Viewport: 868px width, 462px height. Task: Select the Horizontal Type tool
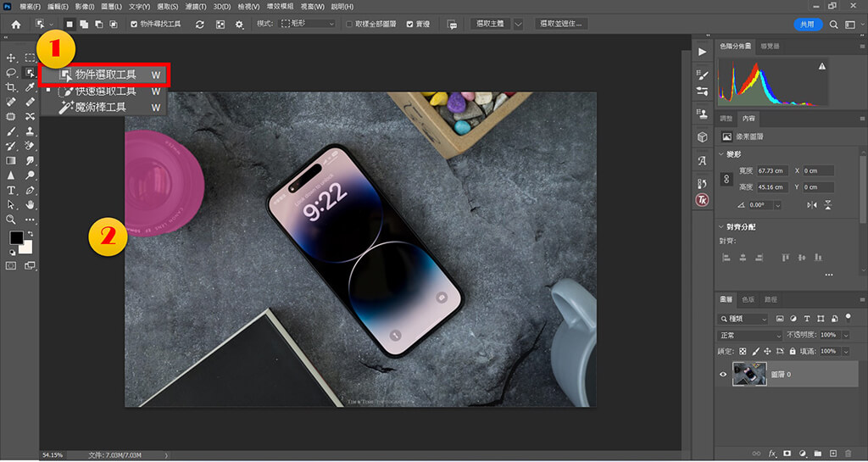[10, 191]
